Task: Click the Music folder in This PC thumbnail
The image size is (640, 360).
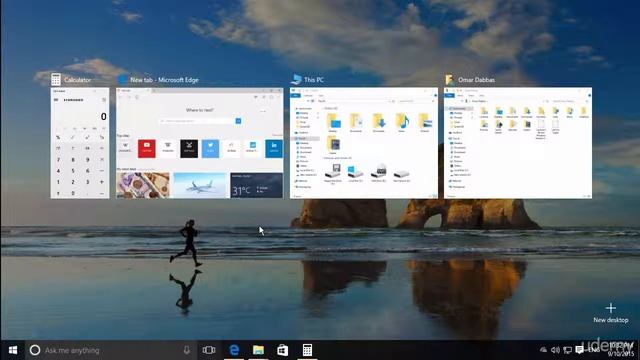Action: tap(402, 122)
